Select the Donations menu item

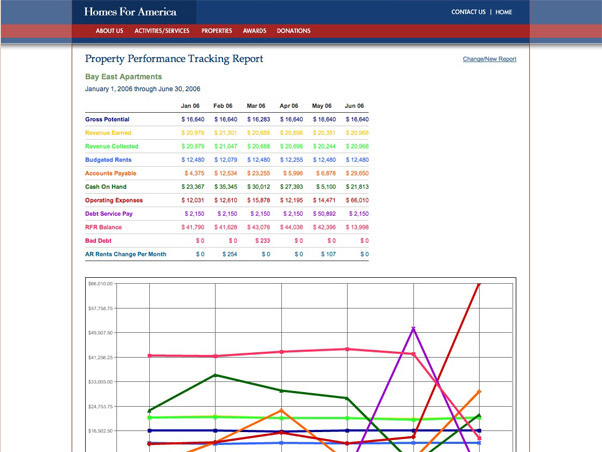click(x=294, y=31)
